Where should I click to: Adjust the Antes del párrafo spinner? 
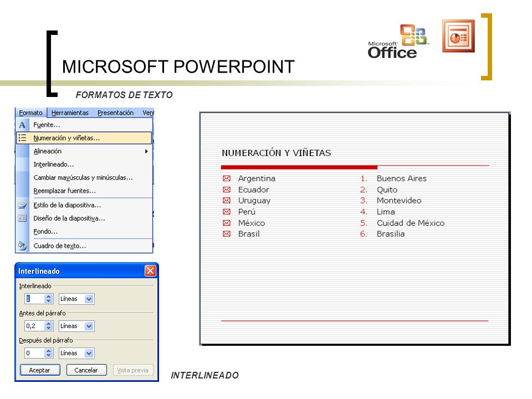[x=49, y=326]
